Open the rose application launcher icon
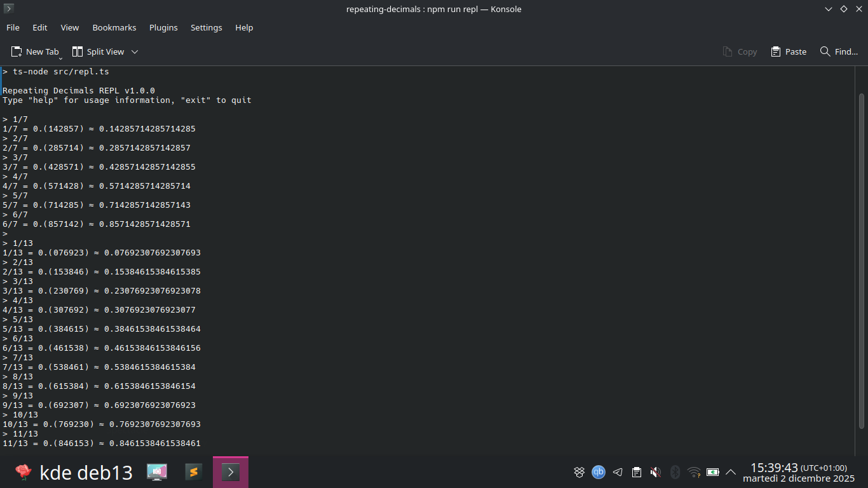 tap(23, 472)
